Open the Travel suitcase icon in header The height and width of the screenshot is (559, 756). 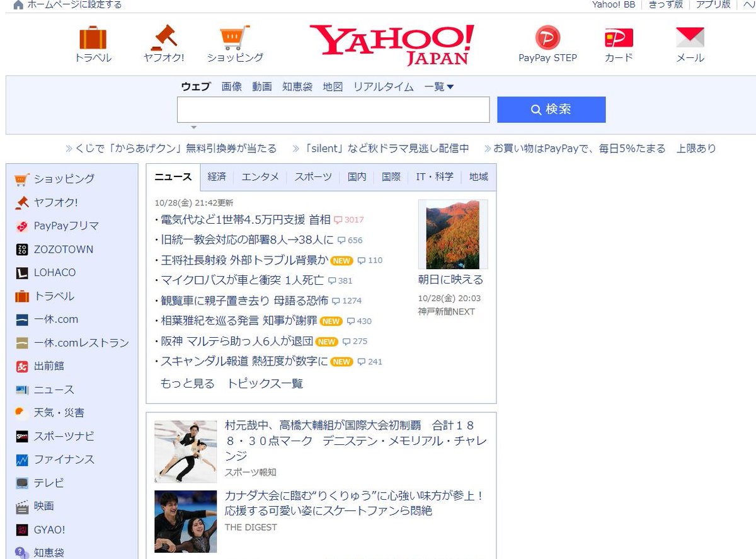[x=93, y=37]
